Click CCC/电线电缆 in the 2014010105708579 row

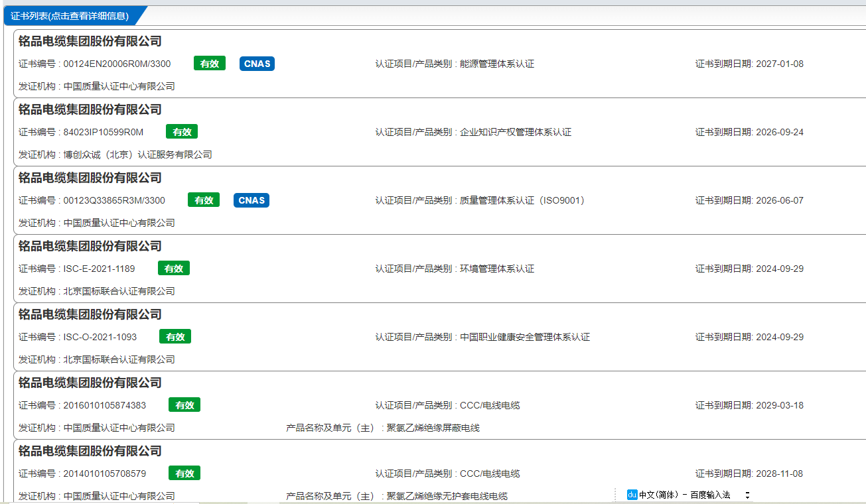[x=490, y=474]
